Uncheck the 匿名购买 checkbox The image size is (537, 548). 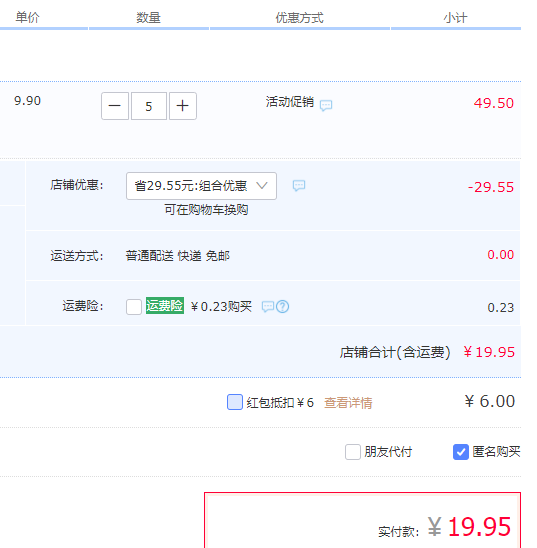click(x=461, y=452)
